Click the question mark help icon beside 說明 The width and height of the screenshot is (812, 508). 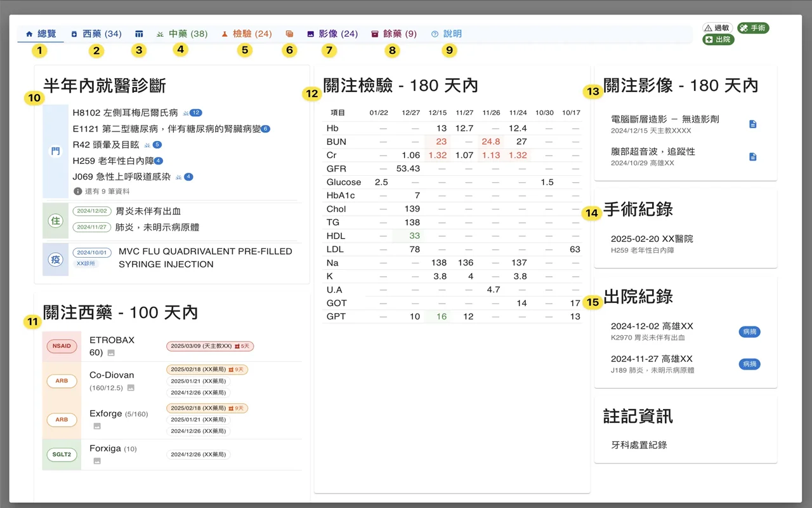point(434,35)
